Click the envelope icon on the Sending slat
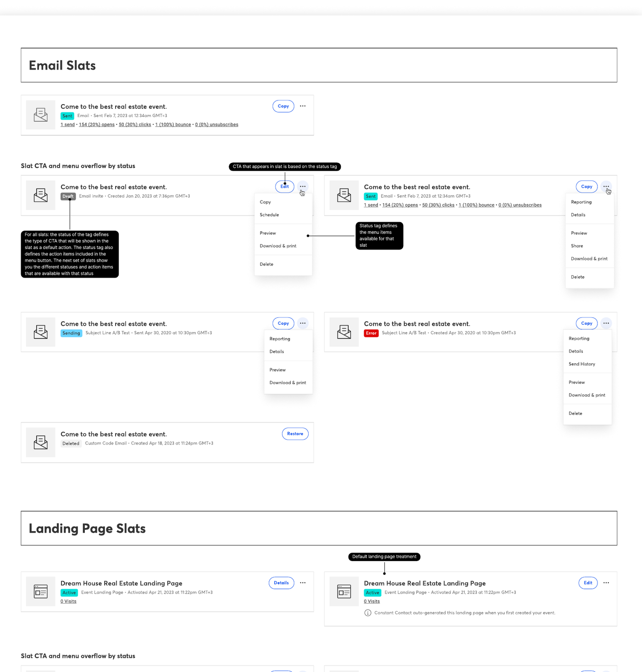 [41, 332]
